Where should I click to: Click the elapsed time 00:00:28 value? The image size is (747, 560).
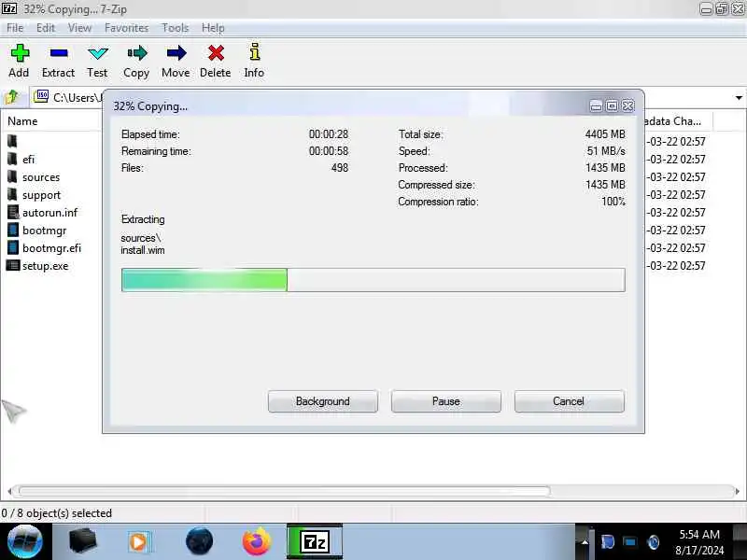pos(329,134)
